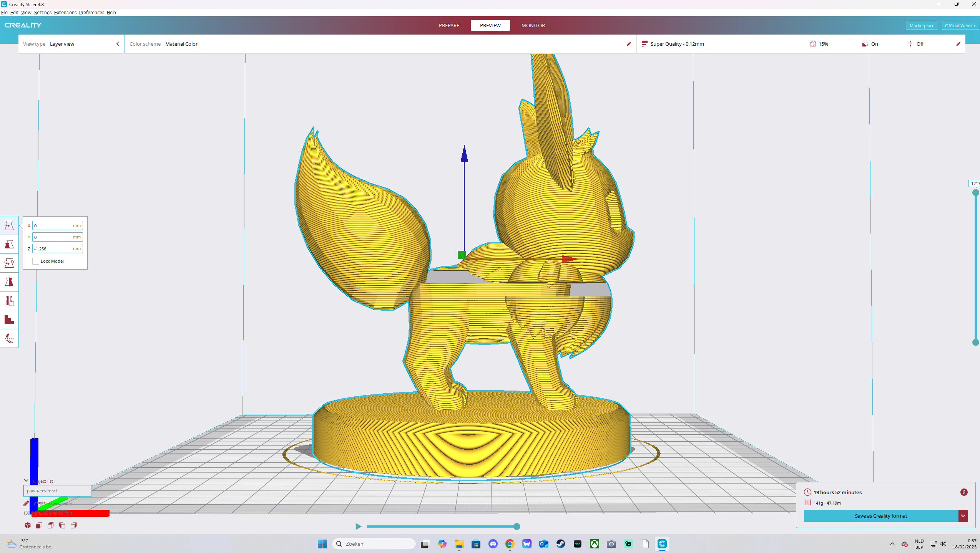Image resolution: width=980 pixels, height=553 pixels.
Task: Expand the Super Quality print settings panel
Action: click(801, 44)
